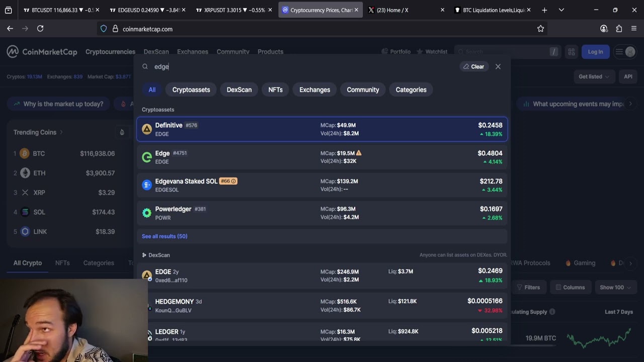644x362 pixels.
Task: Click the EDGE DexScan token logo
Action: pyautogui.click(x=147, y=276)
